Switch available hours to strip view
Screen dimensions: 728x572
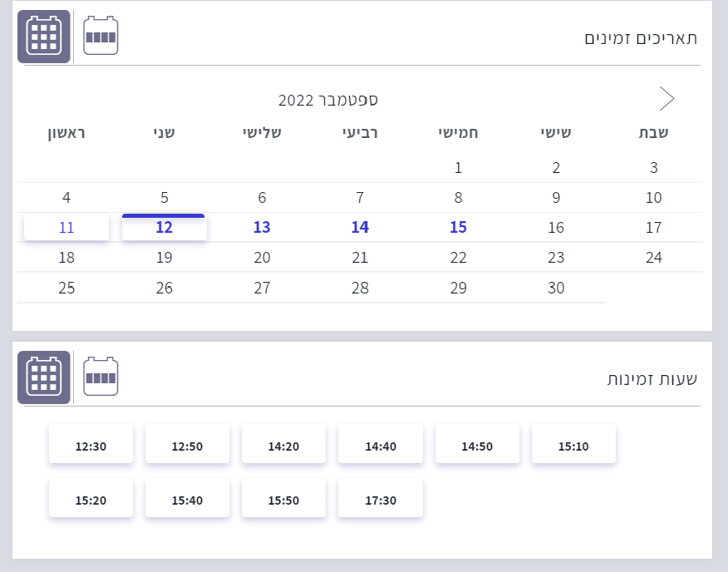(101, 377)
